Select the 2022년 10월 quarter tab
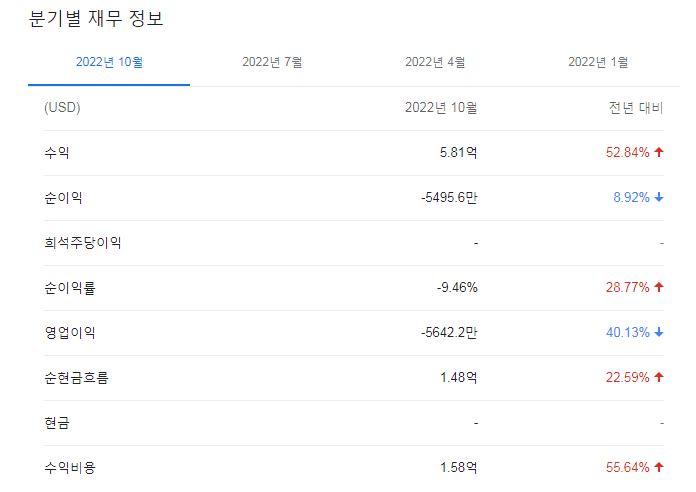This screenshot has width=696, height=492. [109, 62]
